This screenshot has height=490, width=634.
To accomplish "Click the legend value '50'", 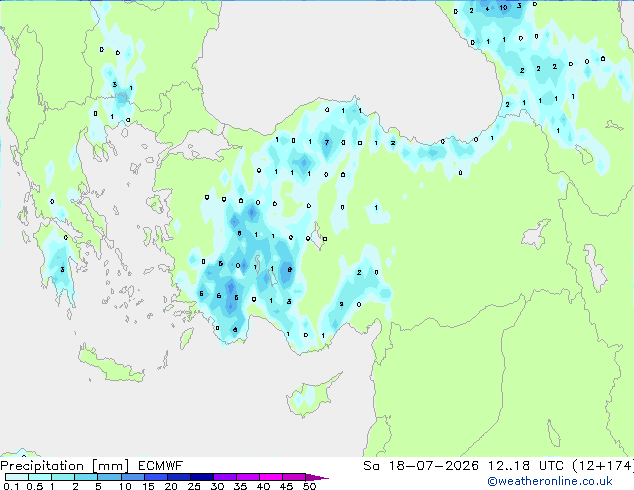I will click(x=309, y=486).
